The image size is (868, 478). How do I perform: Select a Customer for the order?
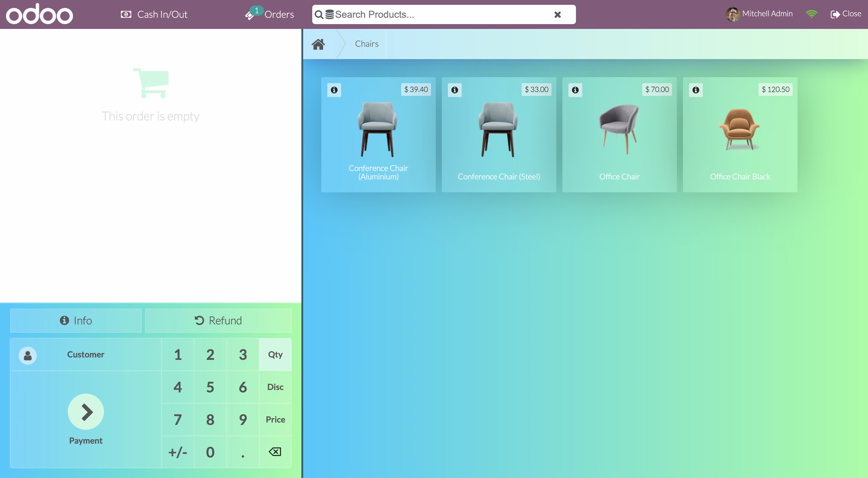point(86,355)
